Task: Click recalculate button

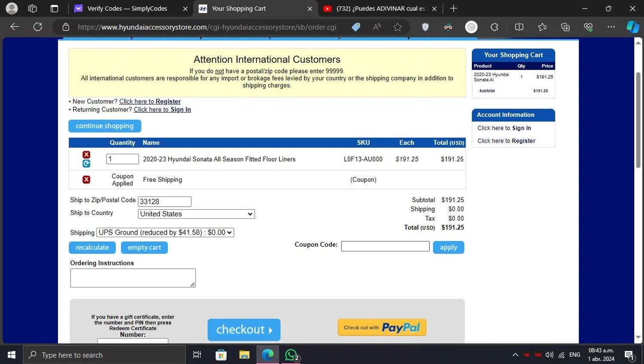Action: tap(92, 248)
